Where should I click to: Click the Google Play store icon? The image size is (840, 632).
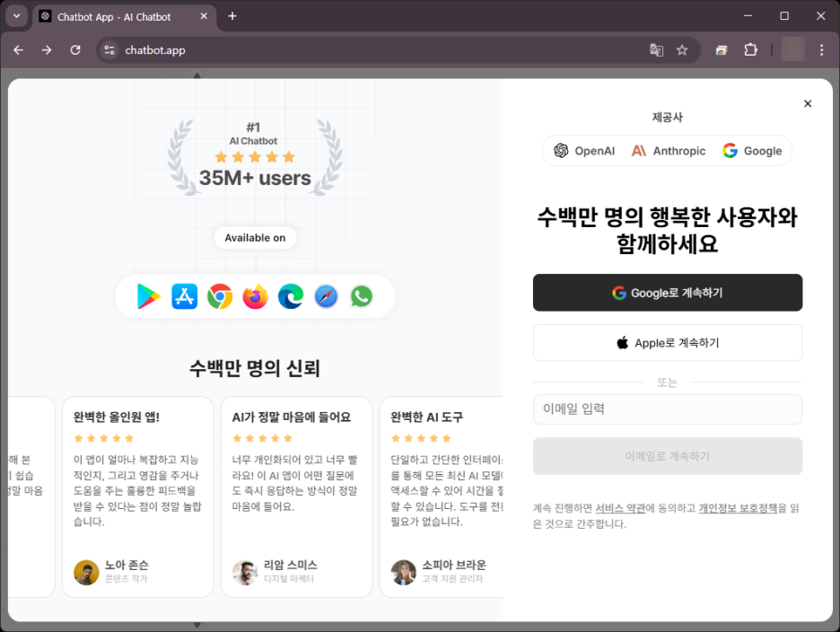click(148, 296)
